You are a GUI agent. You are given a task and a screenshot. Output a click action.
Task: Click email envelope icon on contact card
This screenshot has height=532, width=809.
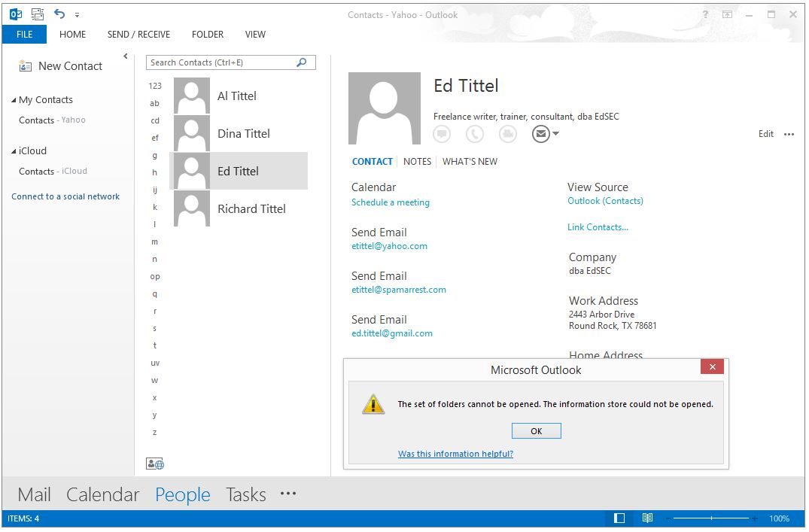[x=540, y=134]
